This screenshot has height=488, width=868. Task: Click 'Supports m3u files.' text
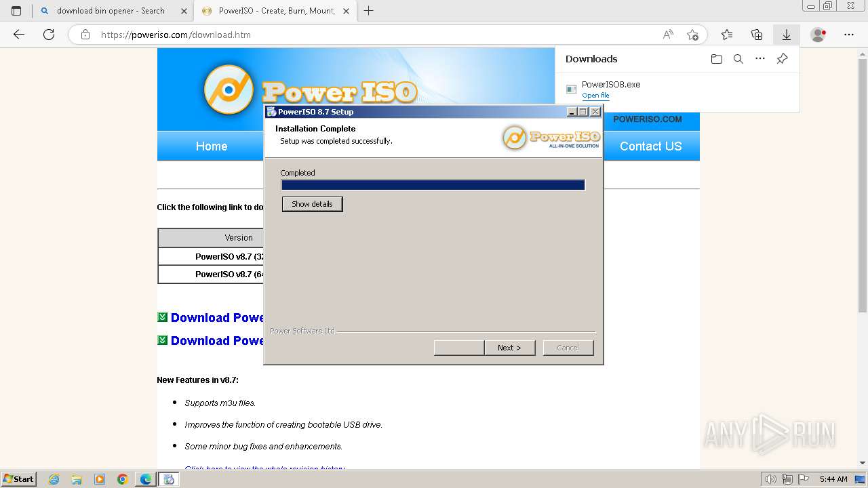[220, 403]
